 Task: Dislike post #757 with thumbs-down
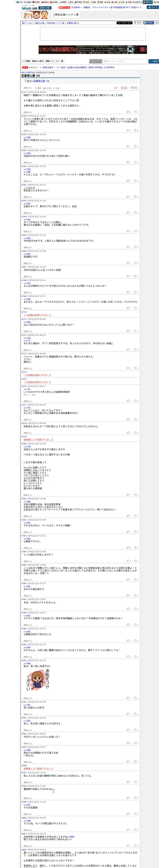[x=136, y=112]
